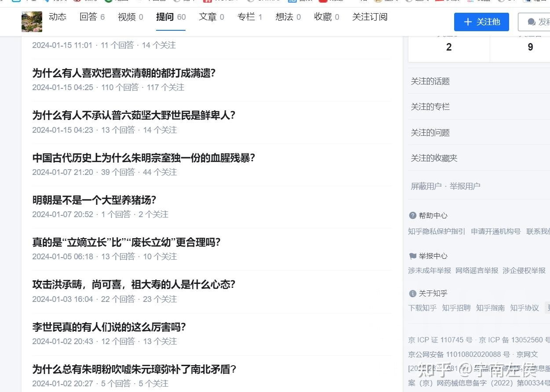
Task: Open 关注的收藏夹 in the sidebar
Action: coord(434,158)
